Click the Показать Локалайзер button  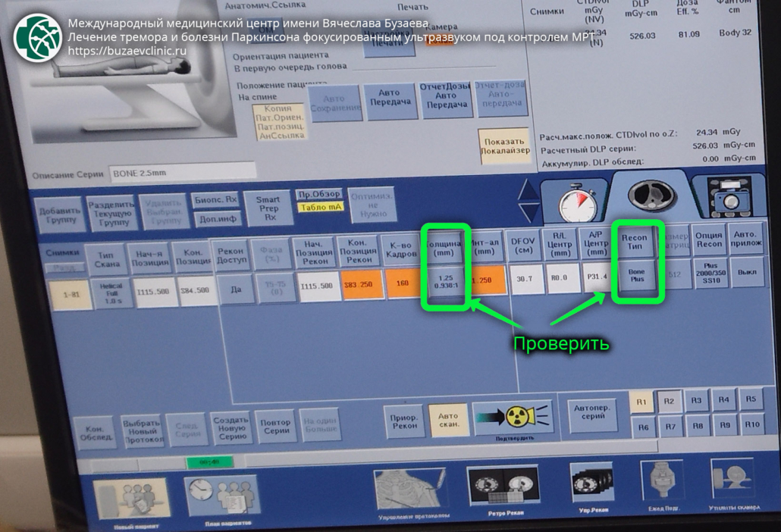[x=503, y=146]
